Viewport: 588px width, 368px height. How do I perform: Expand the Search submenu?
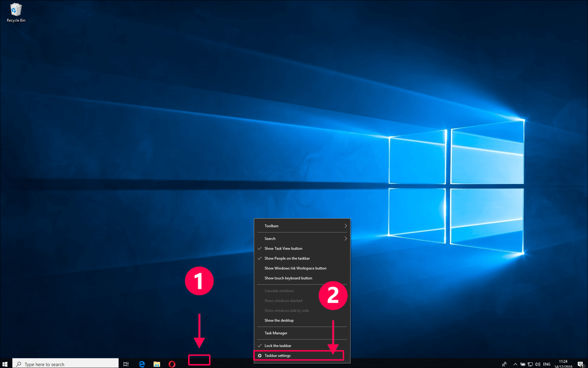pyautogui.click(x=302, y=239)
